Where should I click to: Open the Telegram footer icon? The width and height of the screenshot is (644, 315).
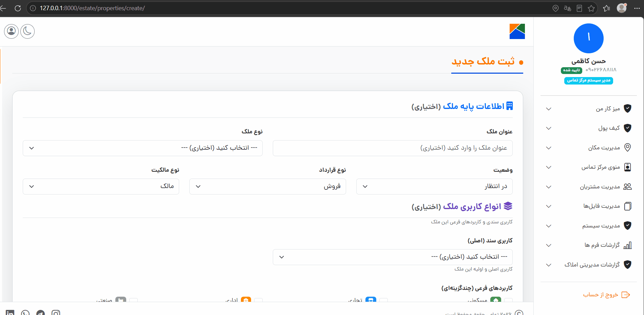click(41, 313)
